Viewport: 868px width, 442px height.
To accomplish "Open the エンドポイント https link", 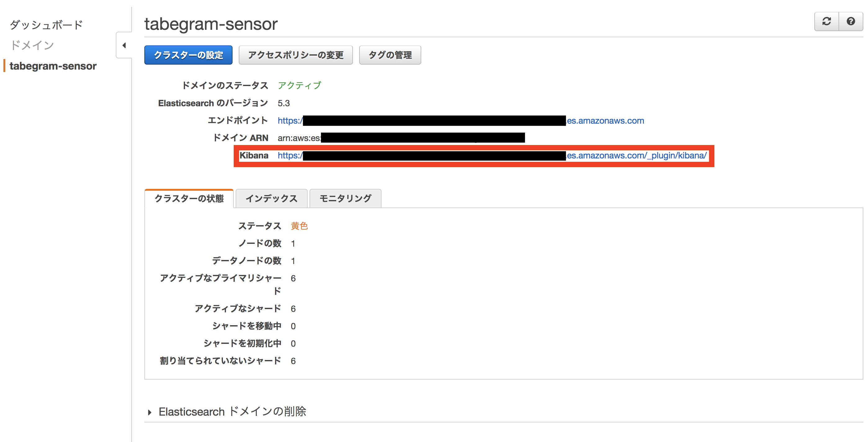I will coord(605,121).
